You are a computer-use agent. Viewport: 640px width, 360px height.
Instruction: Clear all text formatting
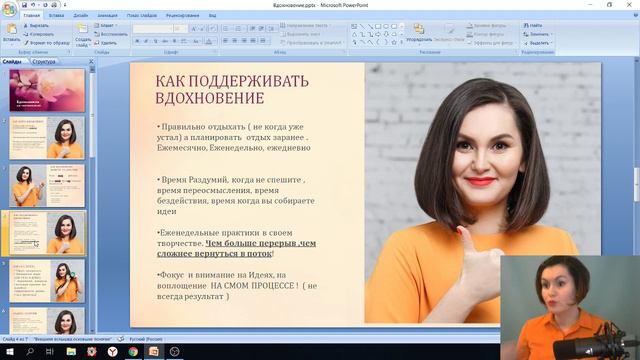(x=213, y=29)
